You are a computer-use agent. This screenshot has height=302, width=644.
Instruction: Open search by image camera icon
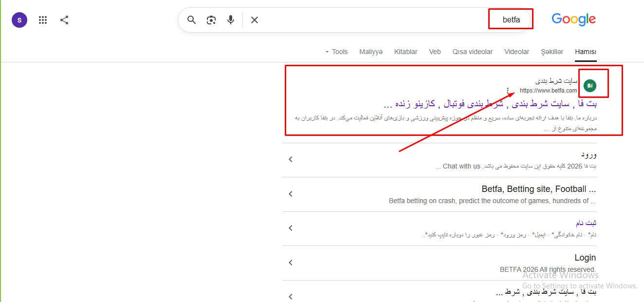pos(211,20)
